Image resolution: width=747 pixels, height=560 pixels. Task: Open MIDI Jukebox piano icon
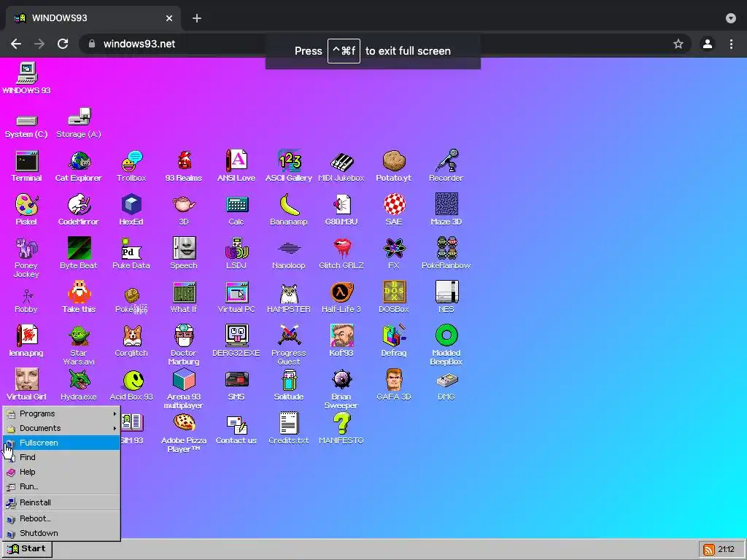tap(341, 166)
